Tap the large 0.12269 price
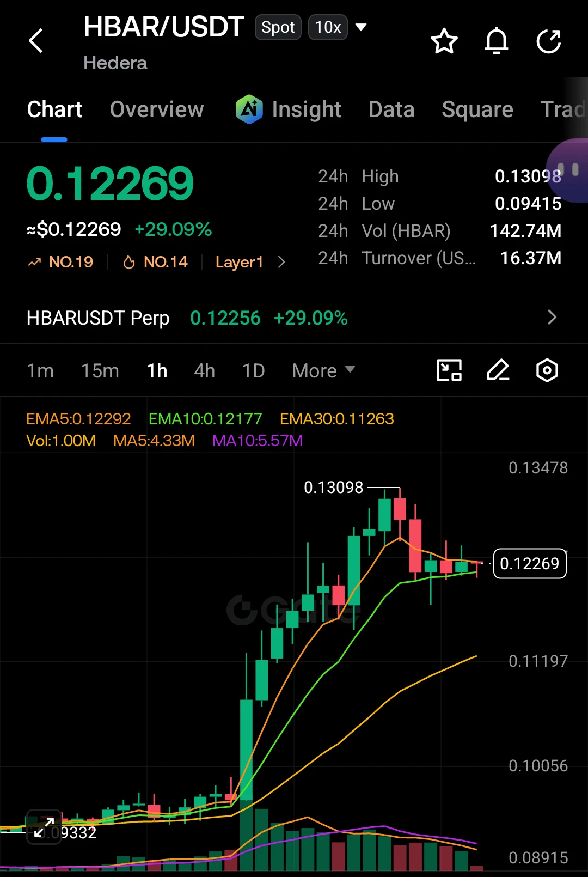588x877 pixels. pyautogui.click(x=110, y=184)
